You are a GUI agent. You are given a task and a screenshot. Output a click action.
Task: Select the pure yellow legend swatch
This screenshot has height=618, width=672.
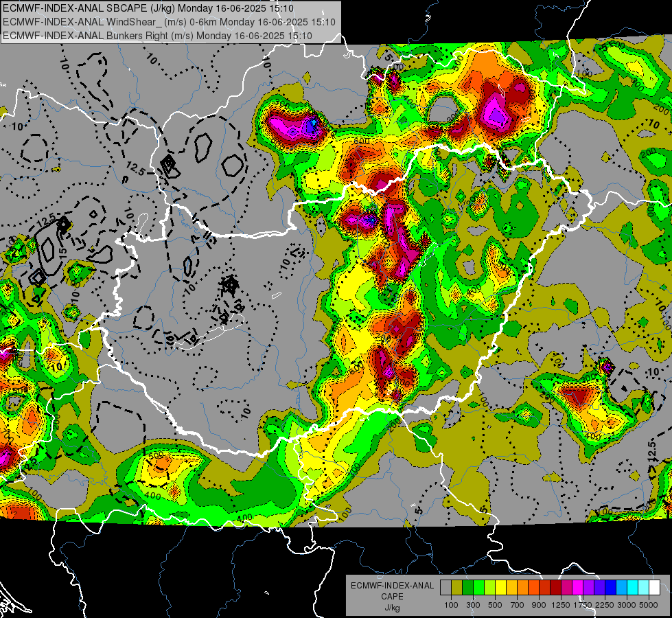pos(501,588)
